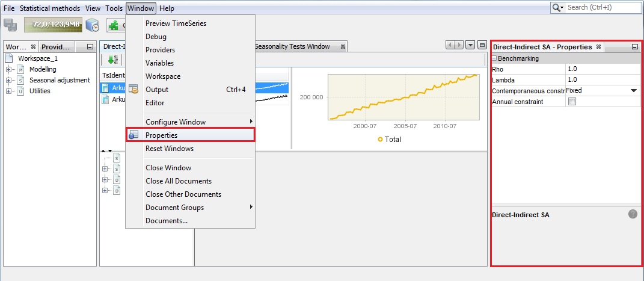
Task: Click the Seasonal adjustment folder icon
Action: click(22, 80)
